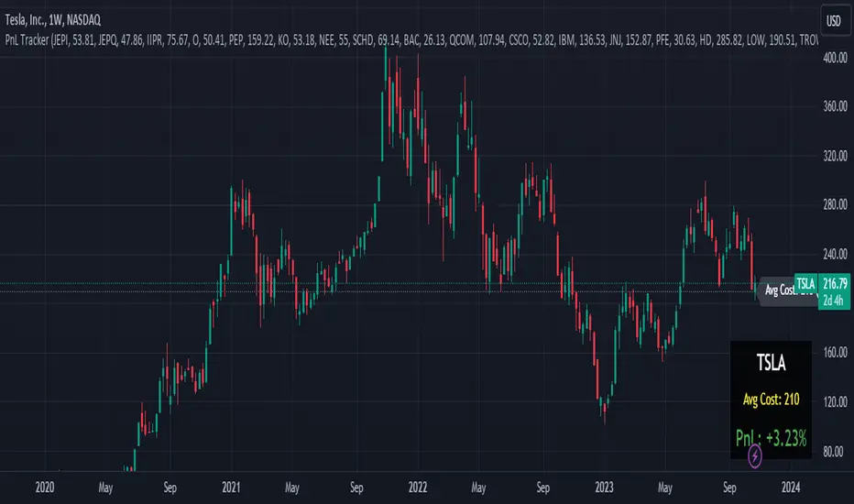The image size is (854, 504).
Task: Click the 240.00 price axis label
Action: pyautogui.click(x=835, y=254)
